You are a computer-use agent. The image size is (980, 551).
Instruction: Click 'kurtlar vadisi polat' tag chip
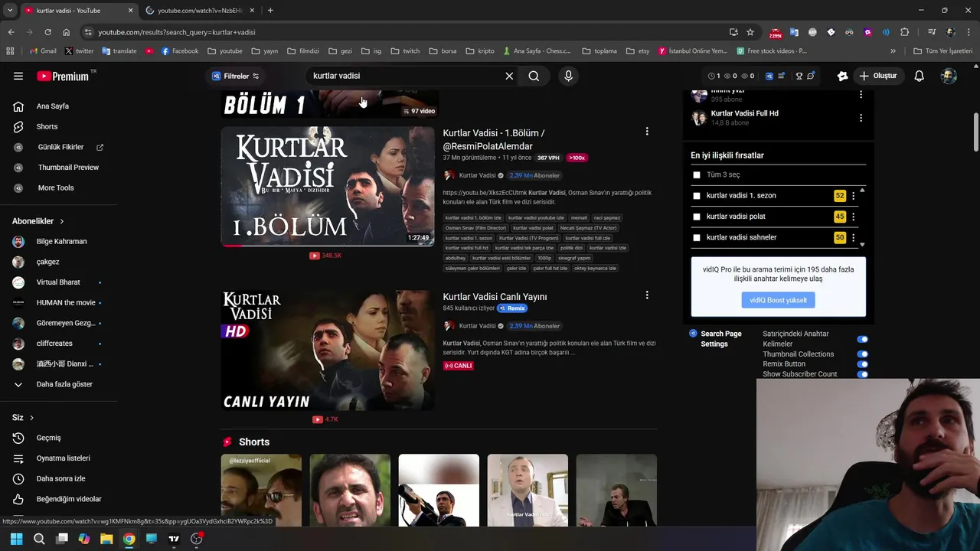tap(533, 228)
